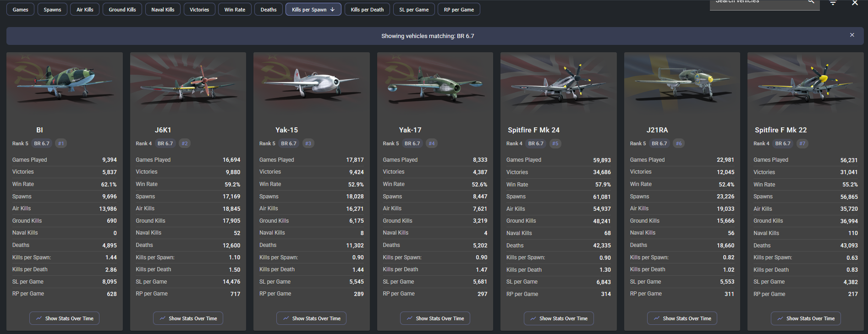Show Stats Over Time for BI
This screenshot has height=334, width=868.
65,318
